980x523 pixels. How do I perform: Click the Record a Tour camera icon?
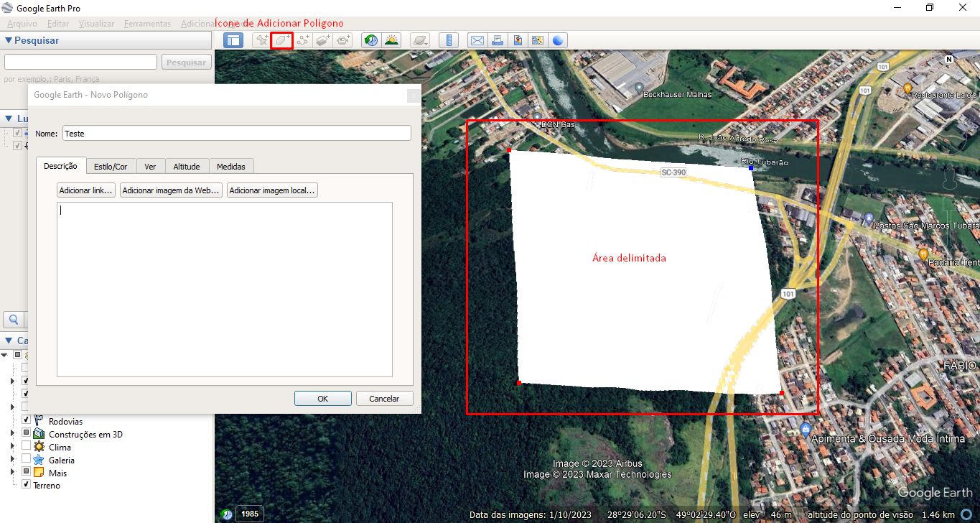pos(343,40)
